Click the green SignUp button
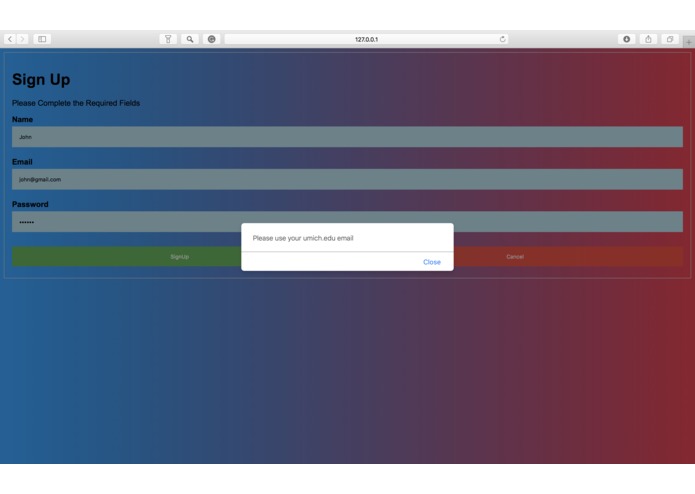 [126, 257]
